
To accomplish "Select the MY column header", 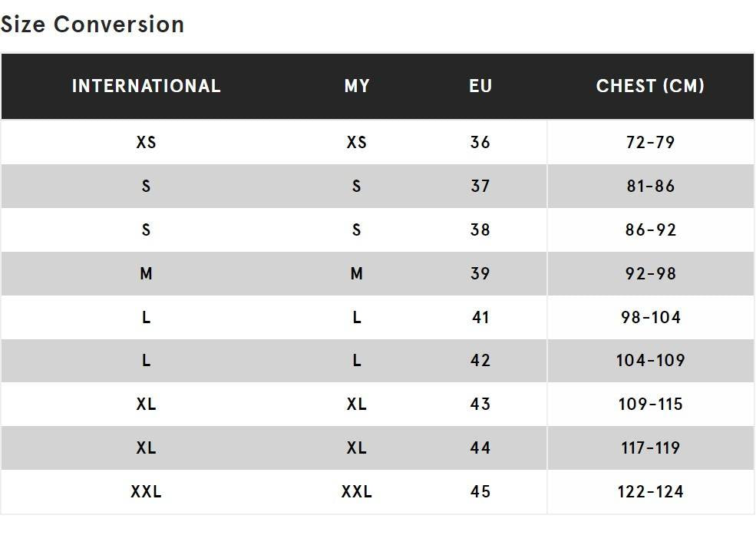I will [x=357, y=86].
